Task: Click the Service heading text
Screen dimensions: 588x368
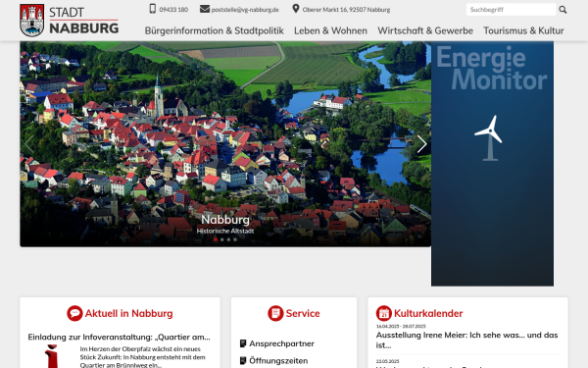Action: pyautogui.click(x=303, y=313)
